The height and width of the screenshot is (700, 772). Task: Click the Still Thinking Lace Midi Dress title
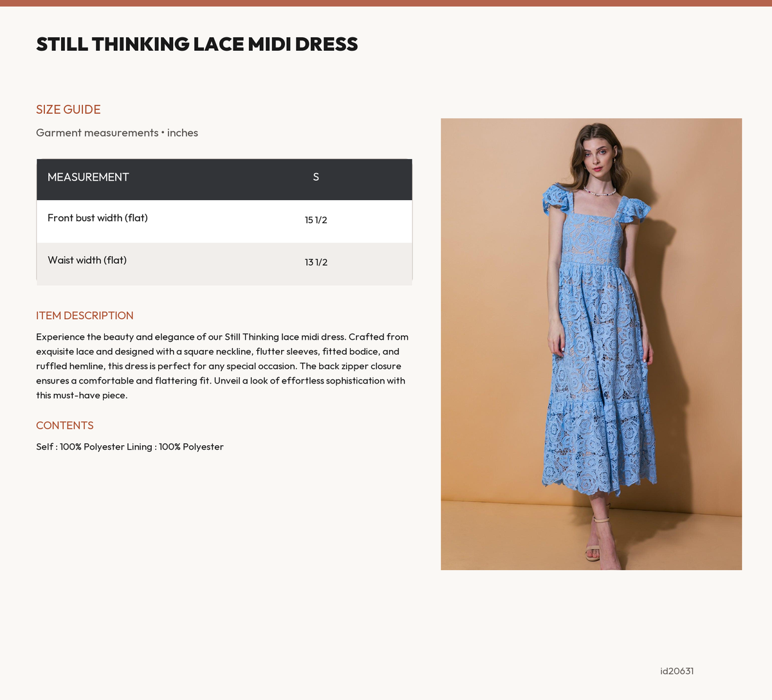(x=197, y=44)
